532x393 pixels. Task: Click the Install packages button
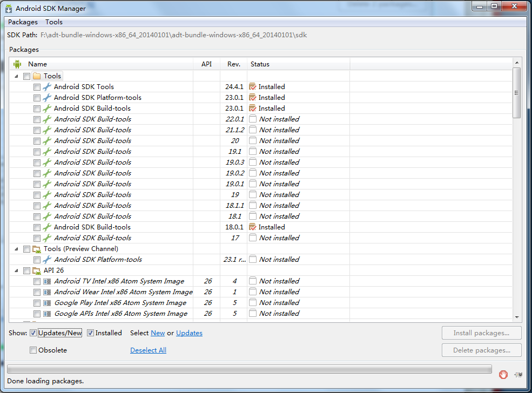[481, 333]
